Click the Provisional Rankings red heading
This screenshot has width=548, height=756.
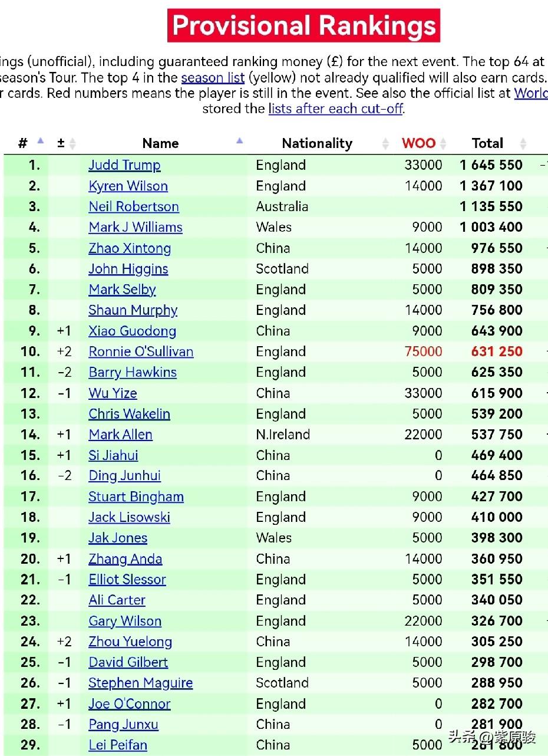click(x=304, y=26)
